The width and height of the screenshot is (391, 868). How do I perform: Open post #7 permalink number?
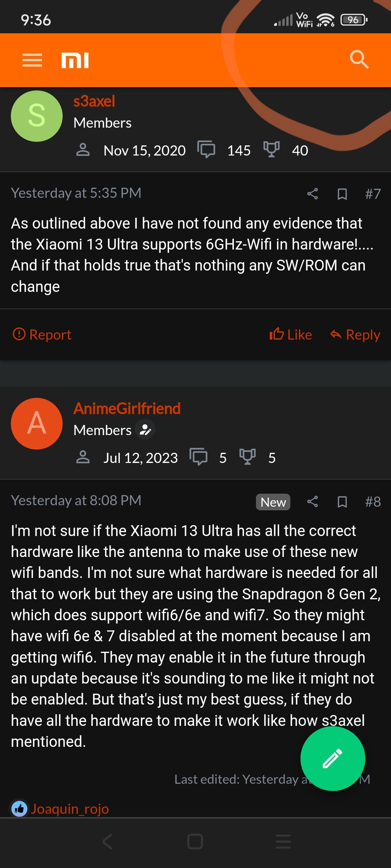pos(373,194)
